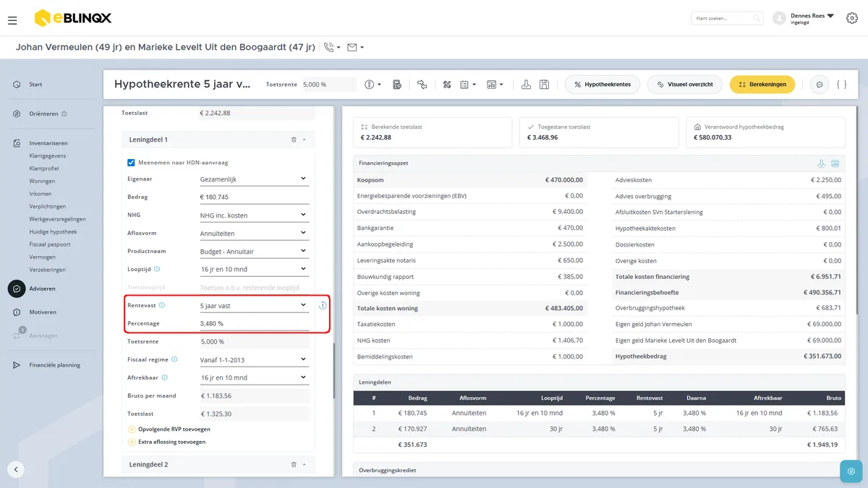Open the Productnaam dropdown

tap(255, 251)
